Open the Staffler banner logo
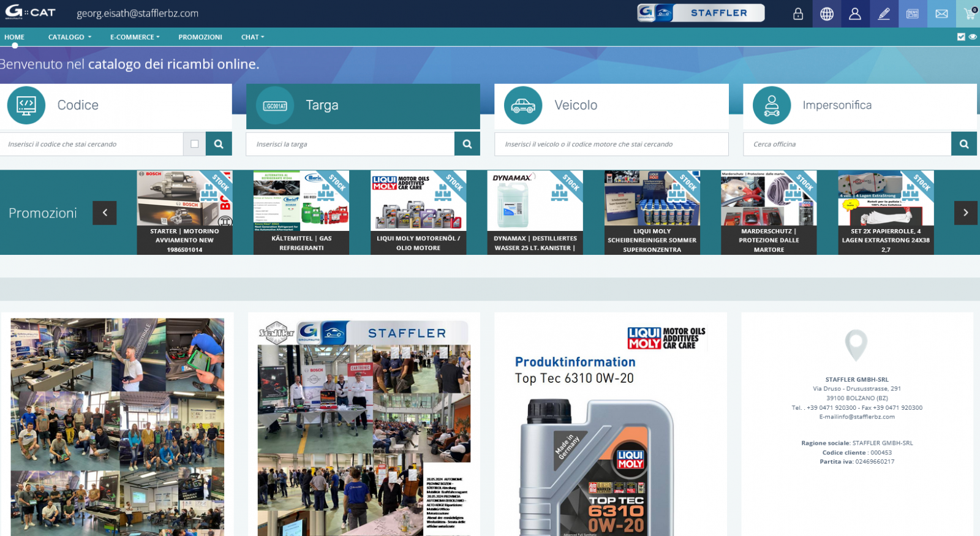980x536 pixels. click(x=701, y=13)
